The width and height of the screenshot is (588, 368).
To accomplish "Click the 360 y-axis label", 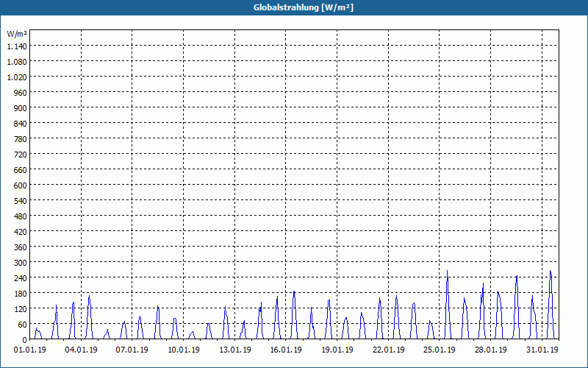I will click(x=21, y=247).
